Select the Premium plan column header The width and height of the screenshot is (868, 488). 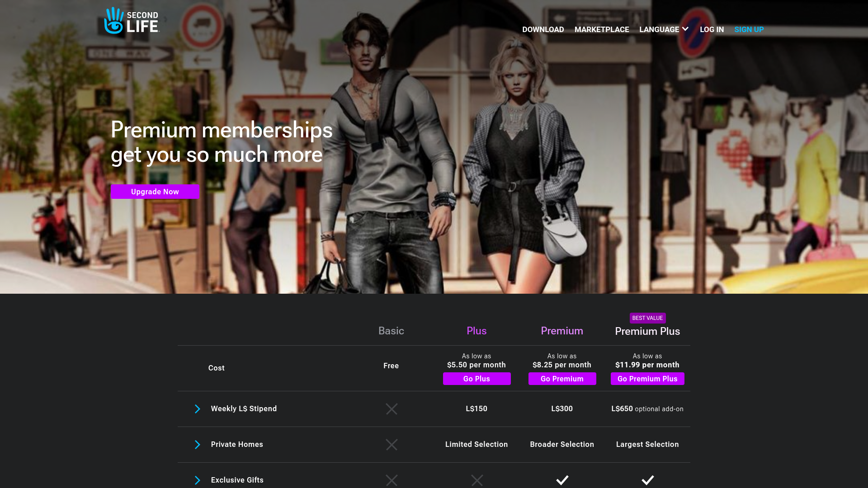(562, 331)
